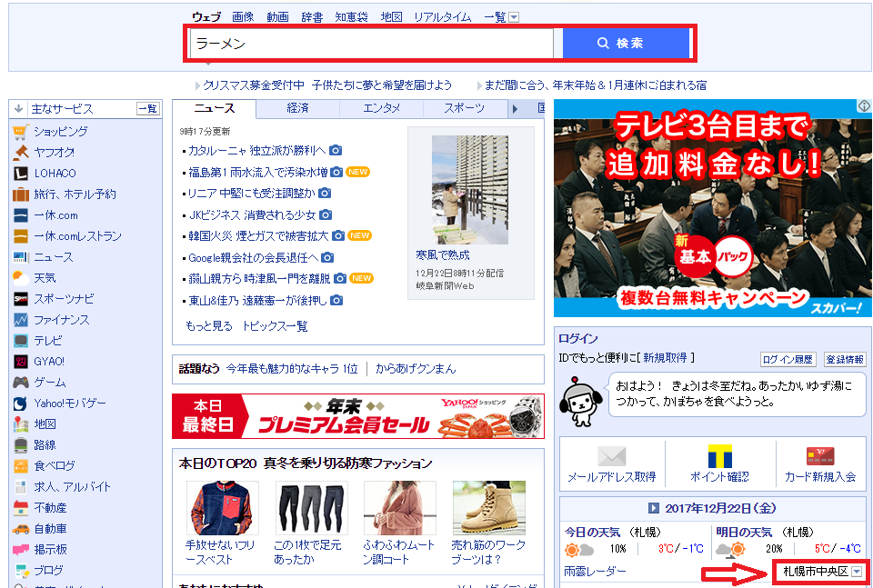Open the ブログ icon
This screenshot has height=588, width=873.
pos(20,570)
